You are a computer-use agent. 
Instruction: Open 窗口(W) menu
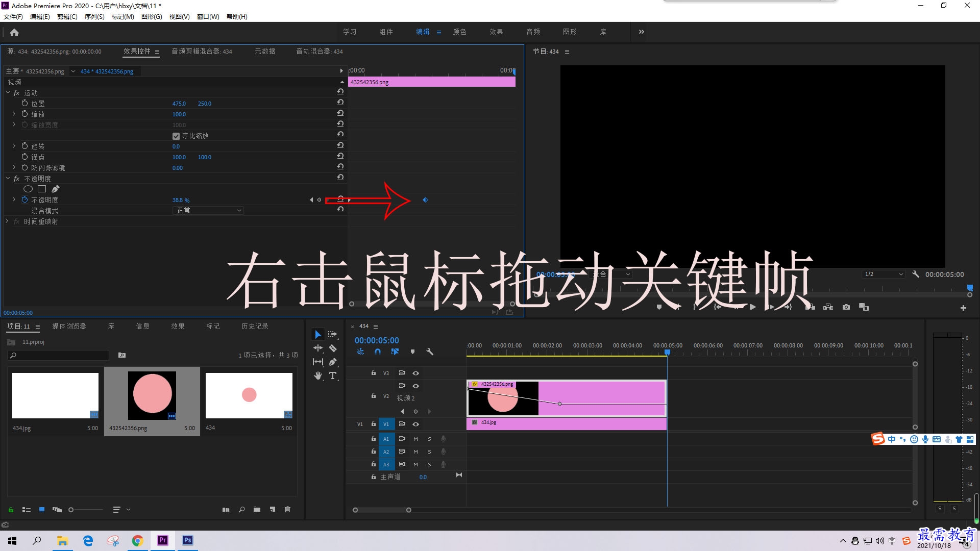[208, 16]
